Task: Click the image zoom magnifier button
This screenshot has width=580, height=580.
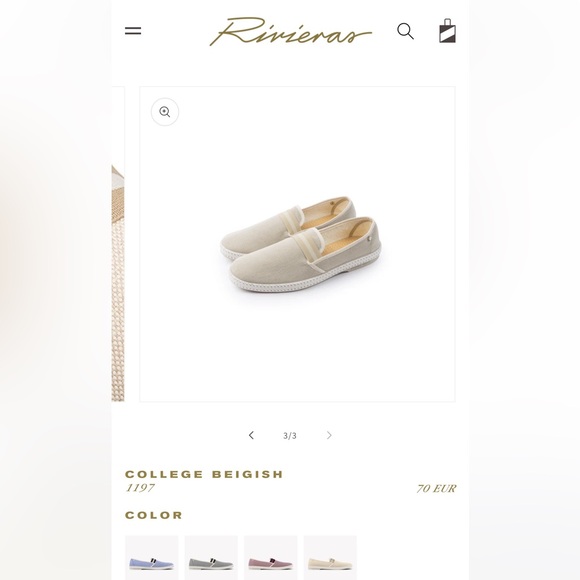Action: click(x=165, y=112)
